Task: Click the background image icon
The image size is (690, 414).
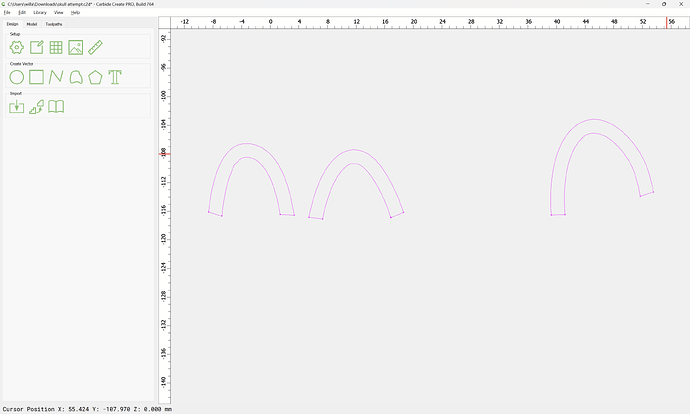Action: pyautogui.click(x=76, y=47)
